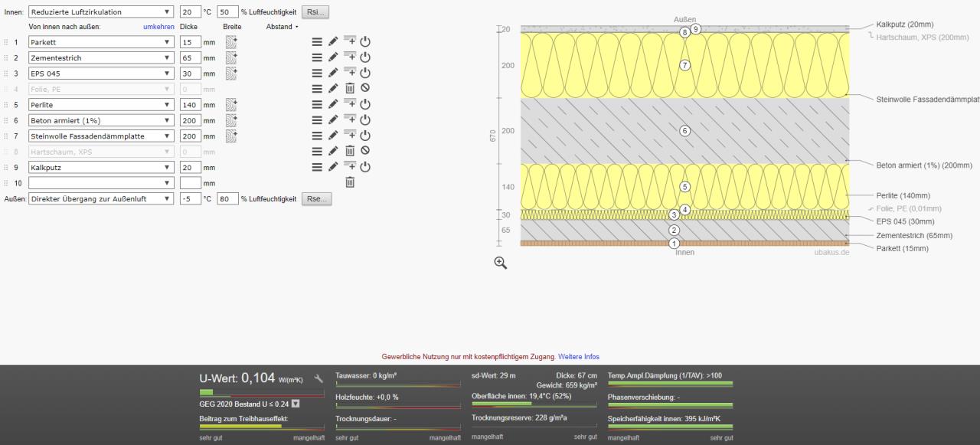
Task: Disable the Zementestrich layer with power icon
Action: pos(365,57)
